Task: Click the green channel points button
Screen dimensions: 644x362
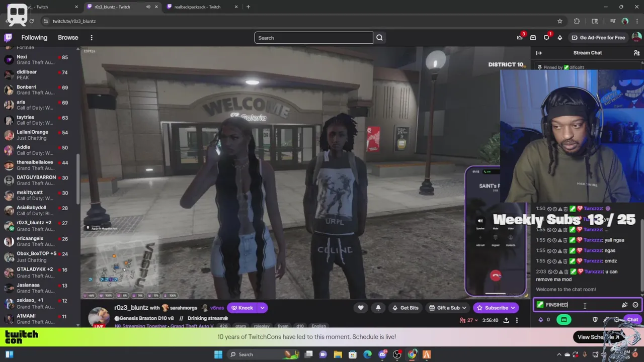Action: tap(563, 320)
